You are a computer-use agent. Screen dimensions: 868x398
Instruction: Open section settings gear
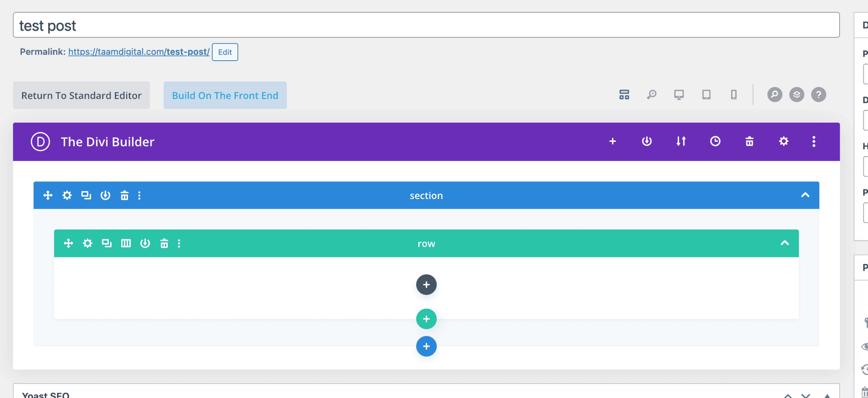(x=67, y=195)
